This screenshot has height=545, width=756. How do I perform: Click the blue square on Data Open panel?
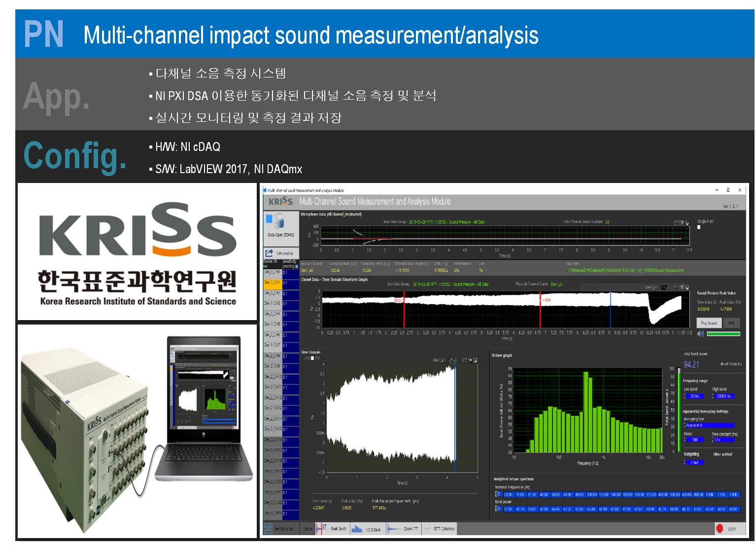(269, 218)
